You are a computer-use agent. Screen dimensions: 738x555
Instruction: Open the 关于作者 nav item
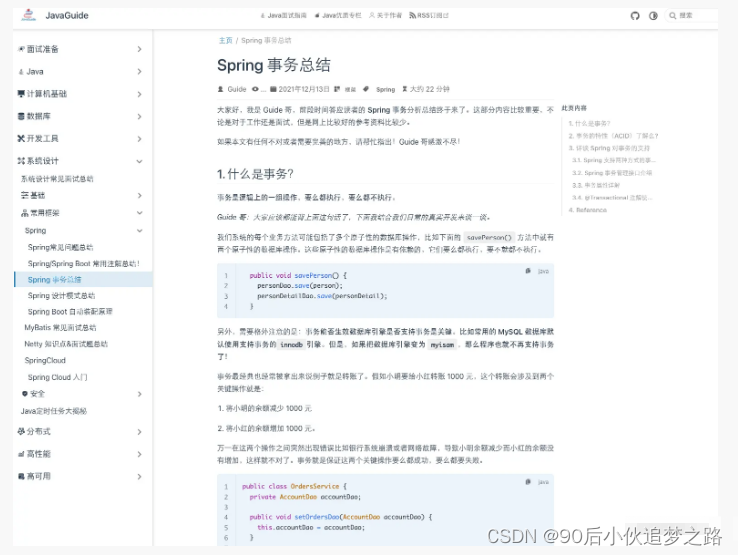[x=385, y=16]
